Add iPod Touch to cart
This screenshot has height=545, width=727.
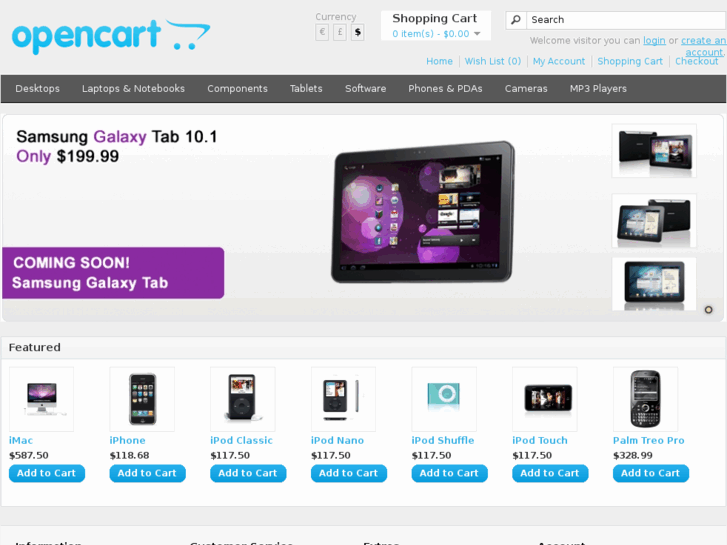point(550,473)
